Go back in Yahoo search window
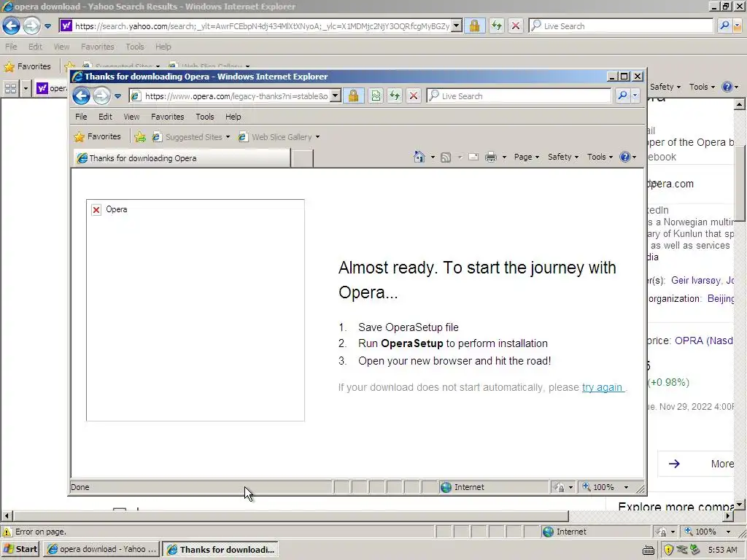The image size is (747, 560). pos(11,26)
